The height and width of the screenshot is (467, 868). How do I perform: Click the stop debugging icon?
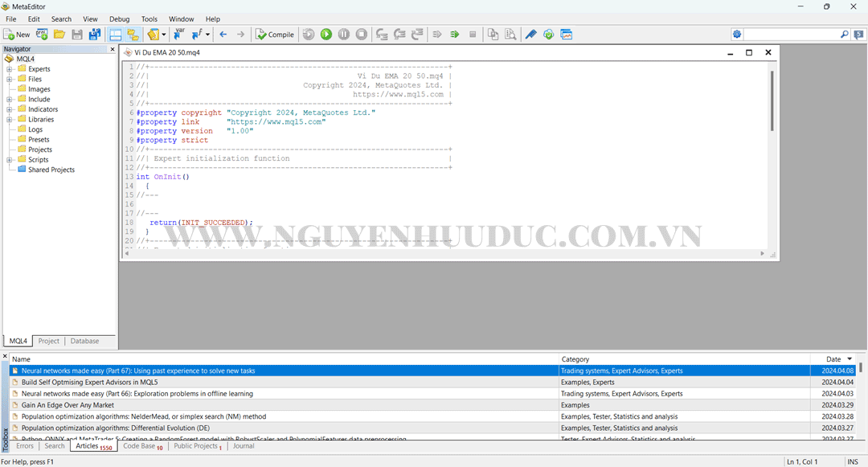tap(362, 35)
